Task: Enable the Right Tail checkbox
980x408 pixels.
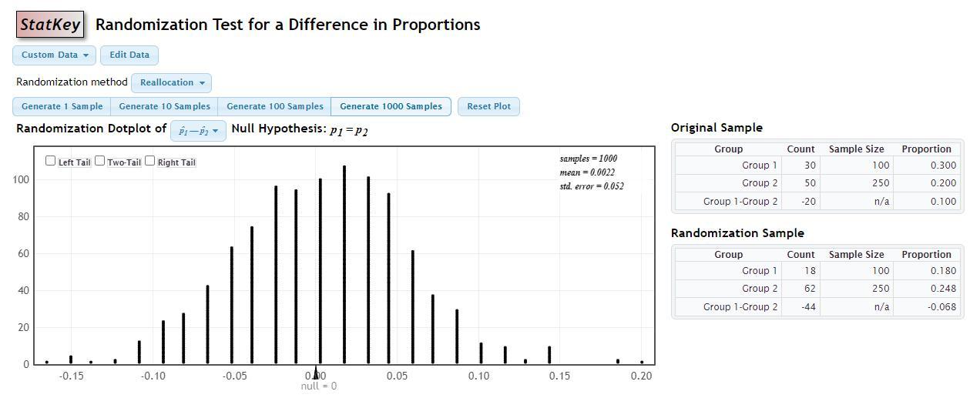Action: [150, 161]
